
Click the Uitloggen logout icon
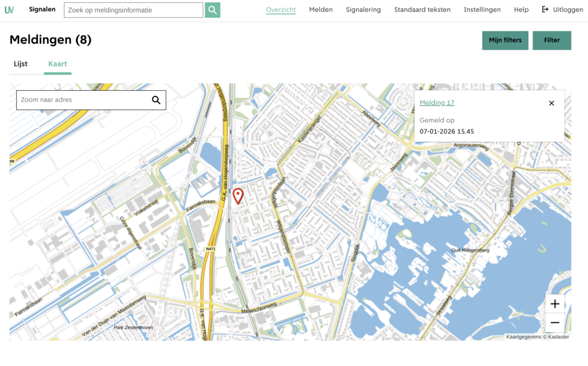point(546,10)
